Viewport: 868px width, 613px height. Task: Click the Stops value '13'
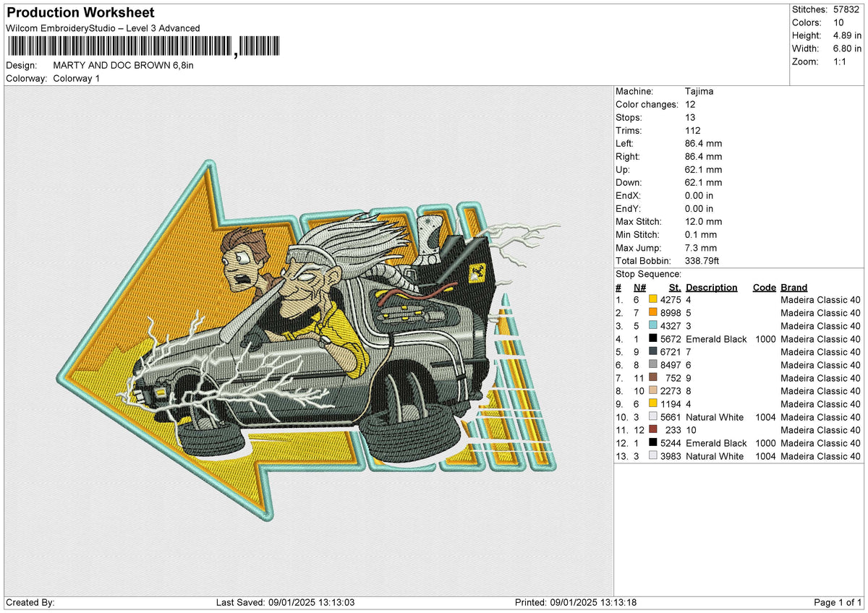(691, 118)
